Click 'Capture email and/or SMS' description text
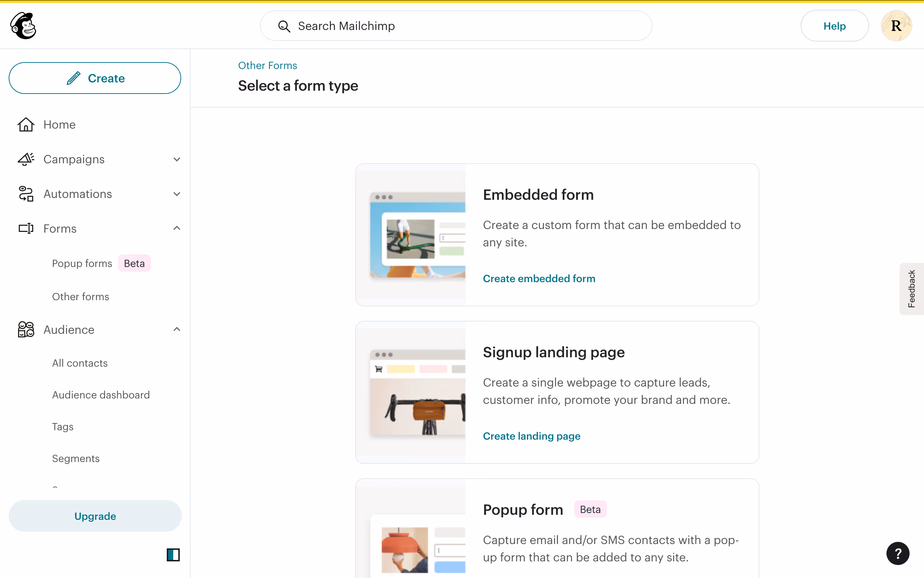Screen dimensions: 924x578 point(611,549)
